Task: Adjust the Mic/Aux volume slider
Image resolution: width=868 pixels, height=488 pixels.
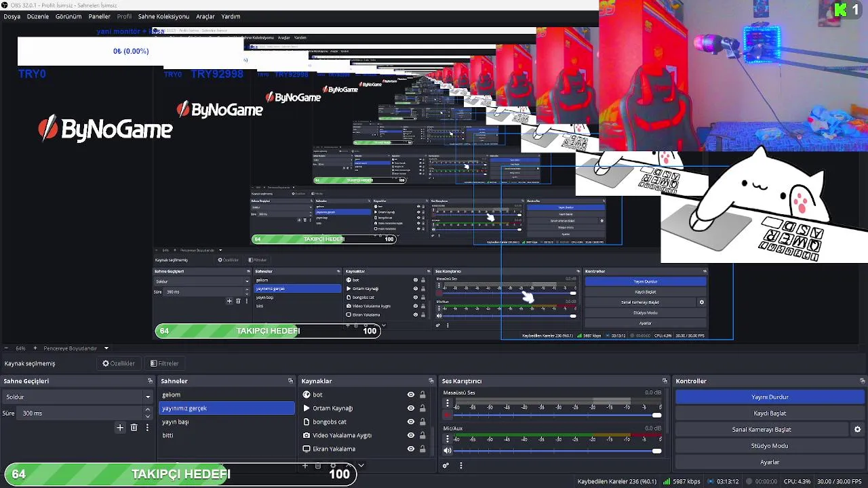Action: pyautogui.click(x=557, y=451)
